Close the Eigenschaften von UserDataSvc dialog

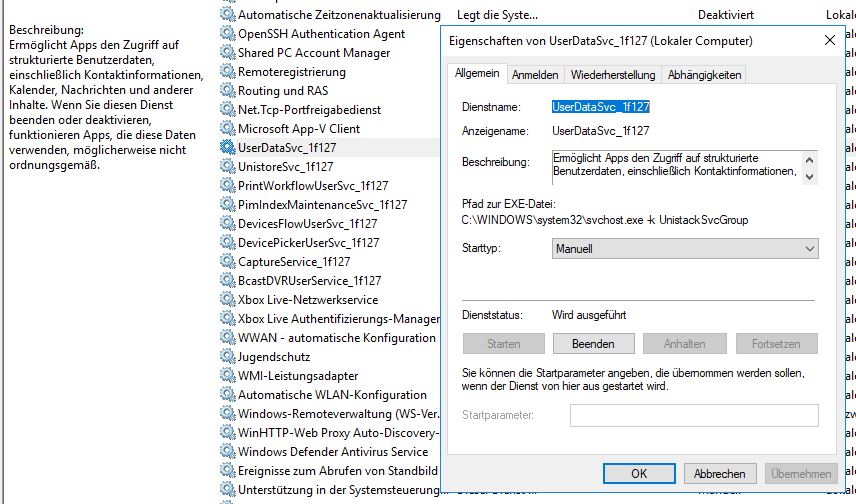[x=830, y=40]
